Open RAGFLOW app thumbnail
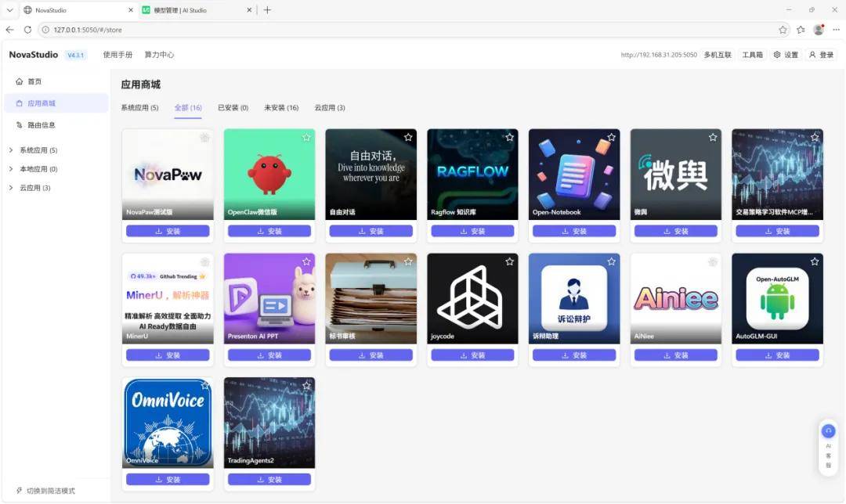This screenshot has height=504, width=846. point(472,174)
